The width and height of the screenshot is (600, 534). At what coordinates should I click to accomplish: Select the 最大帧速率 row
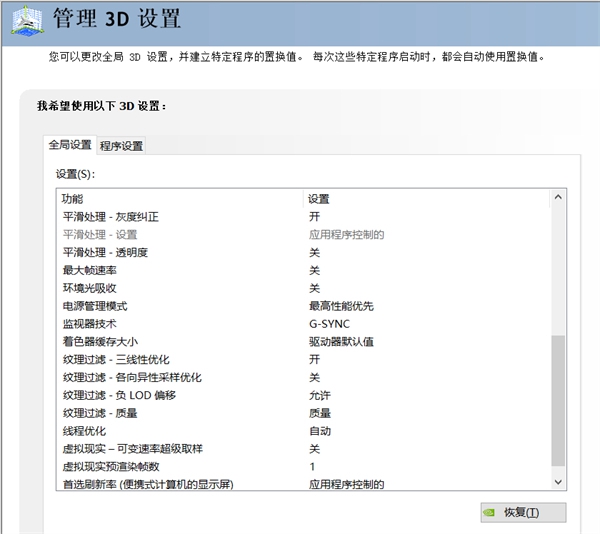(304, 270)
